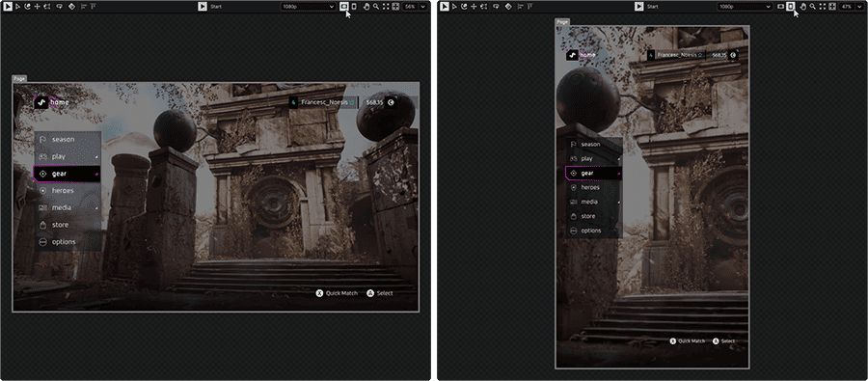This screenshot has width=868, height=381.
Task: Align left edges icon in landscape view toolbar
Action: point(84,6)
